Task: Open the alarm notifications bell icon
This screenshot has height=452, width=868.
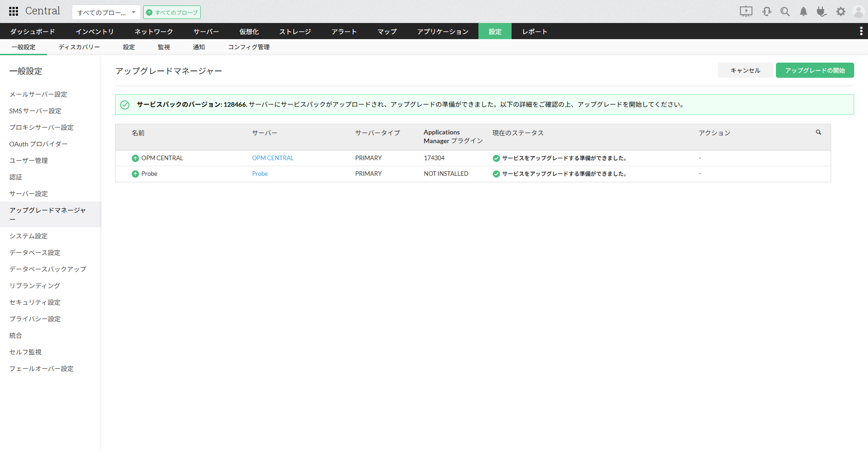Action: coord(804,12)
